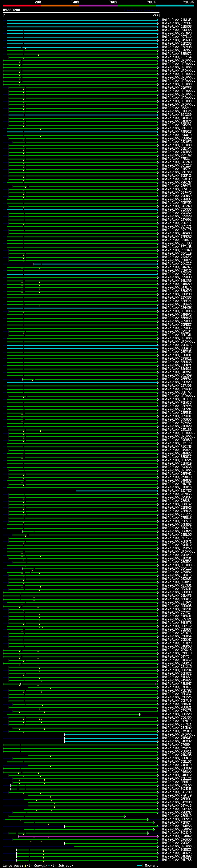Select hit label UniRef100_B7SP58
The width and height of the screenshot is (197, 868).
(177, 548)
